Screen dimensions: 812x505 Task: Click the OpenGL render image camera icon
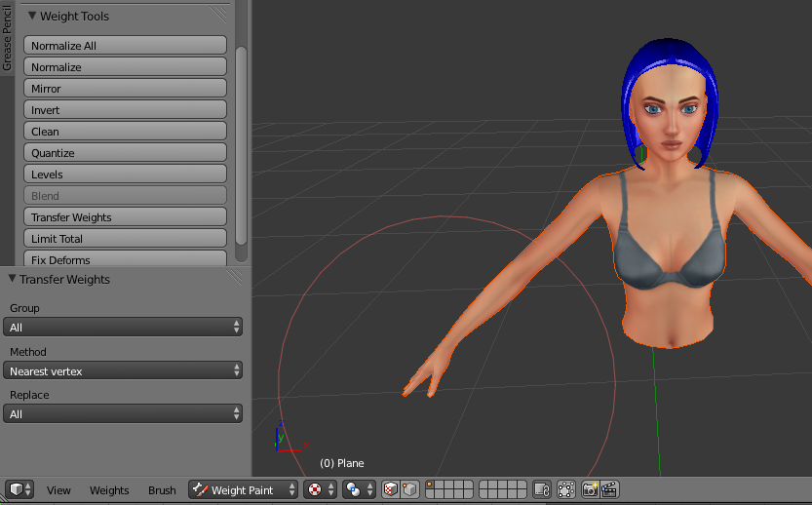point(591,489)
